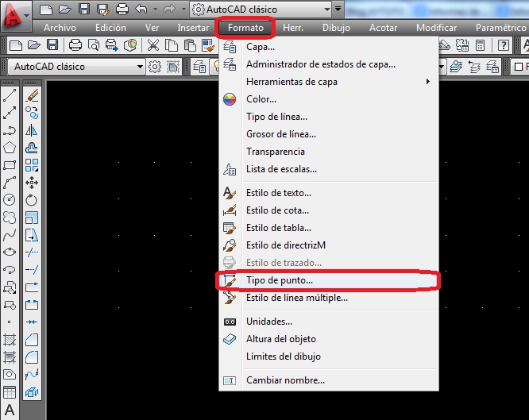Click the Save floppy icon in the standard toolbar

point(52,45)
